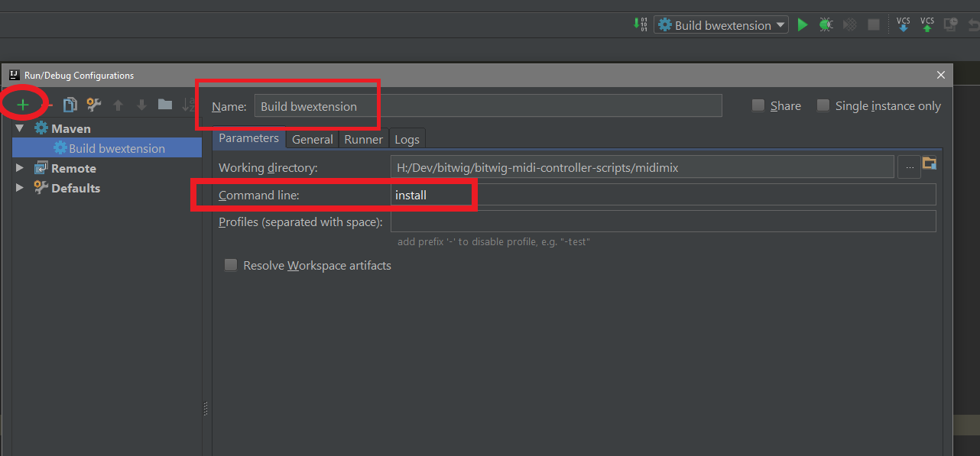Click the green plus add configuration icon
980x456 pixels.
point(23,105)
